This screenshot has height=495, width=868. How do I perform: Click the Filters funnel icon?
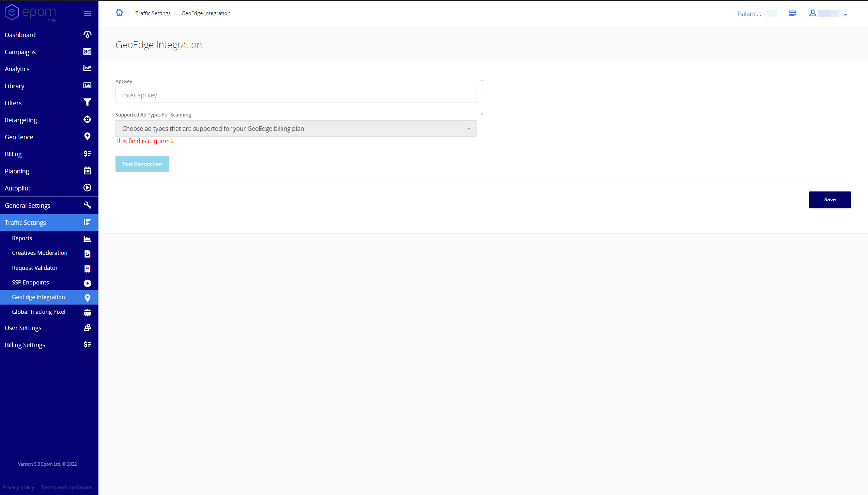click(x=87, y=103)
